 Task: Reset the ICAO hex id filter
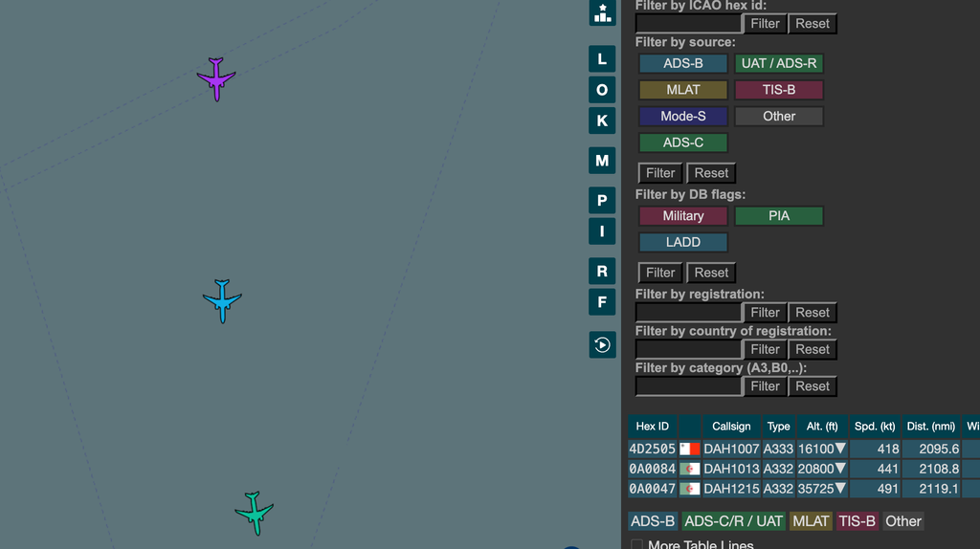click(812, 24)
